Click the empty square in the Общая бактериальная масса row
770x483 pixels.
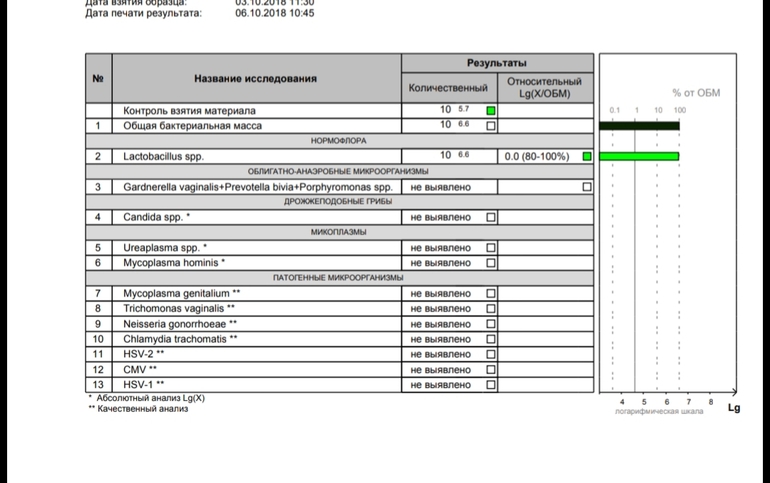491,126
